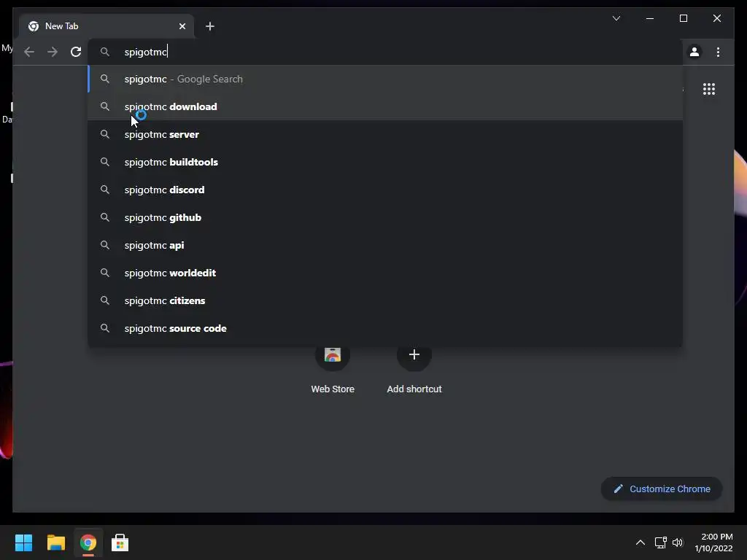Go back using the back arrow
Screen dimensions: 747x560
point(29,52)
